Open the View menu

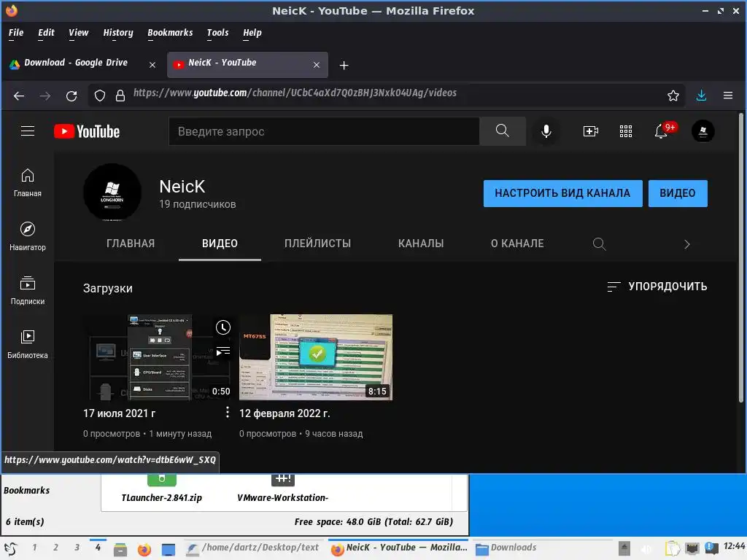coord(78,32)
